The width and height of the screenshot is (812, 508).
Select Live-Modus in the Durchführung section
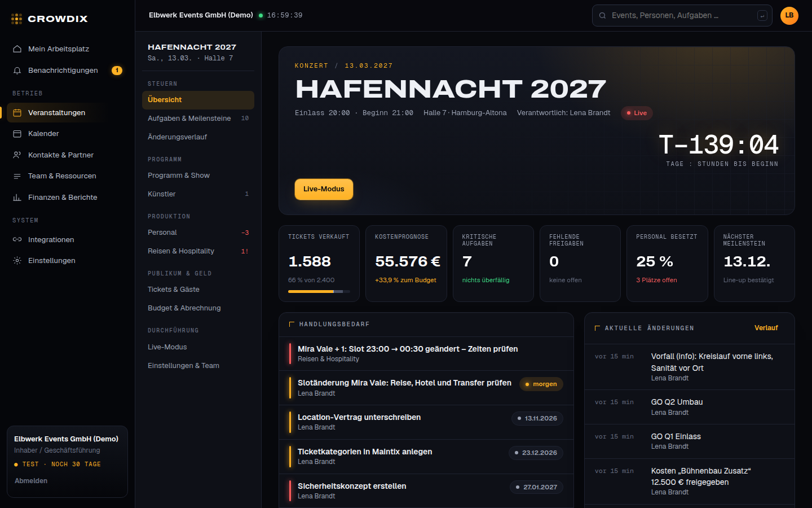click(198, 347)
